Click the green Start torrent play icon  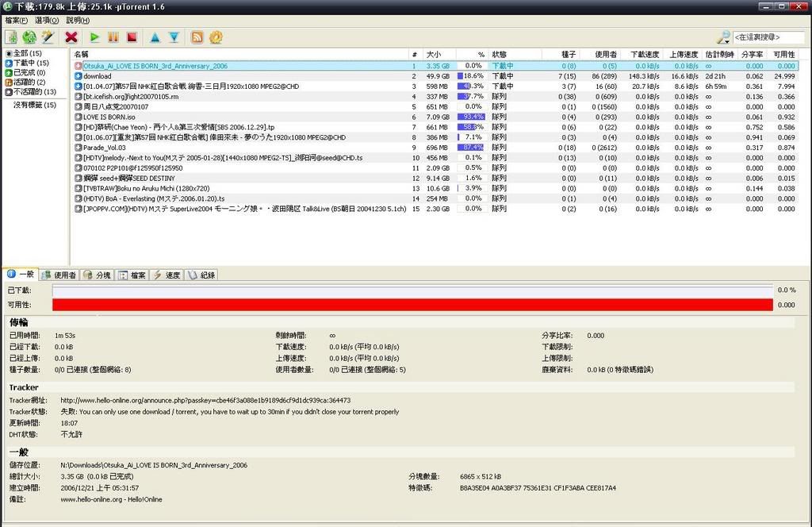[x=94, y=37]
